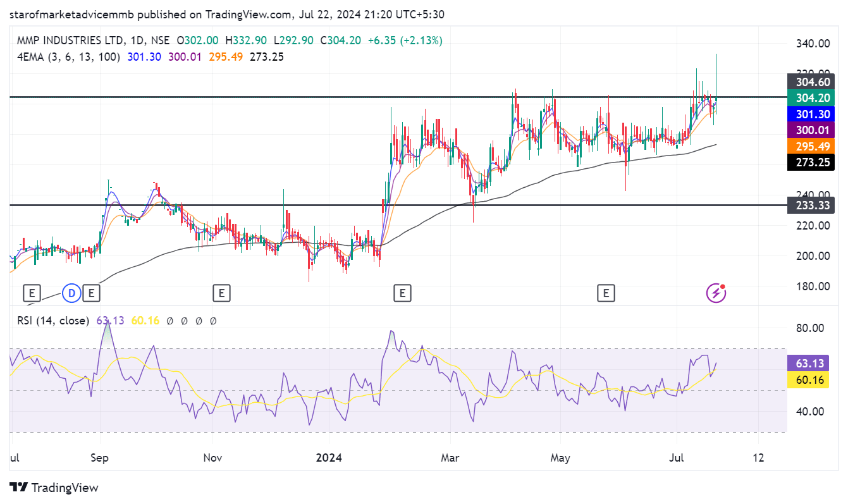Click the low value L292.90

(293, 40)
